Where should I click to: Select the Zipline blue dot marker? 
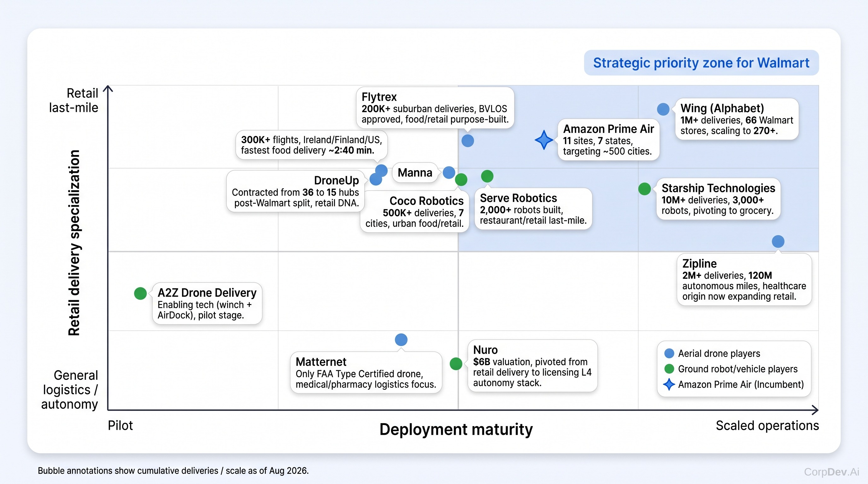click(778, 241)
